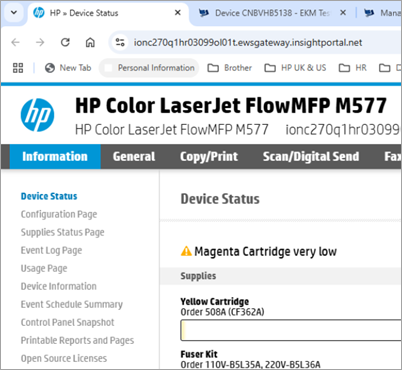The image size is (402, 370).
Task: Click the Magenta Cartridge warning icon
Action: pyautogui.click(x=186, y=251)
